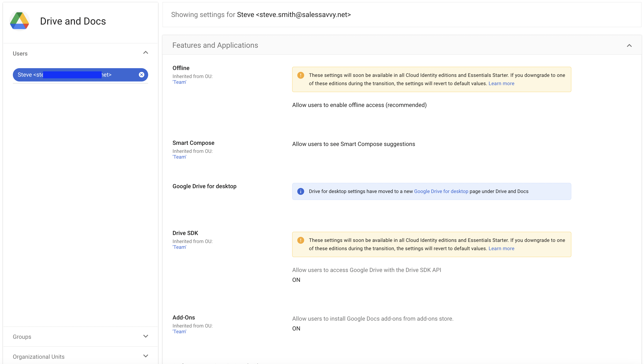Expand the Organizational Units section
This screenshot has width=644, height=364.
pyautogui.click(x=145, y=356)
